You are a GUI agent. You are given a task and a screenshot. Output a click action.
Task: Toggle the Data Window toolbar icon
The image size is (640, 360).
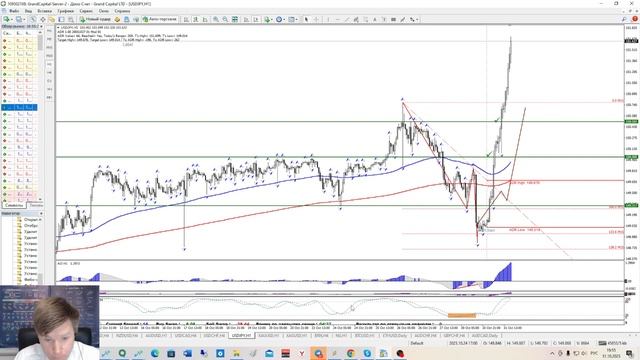pyautogui.click(x=42, y=19)
